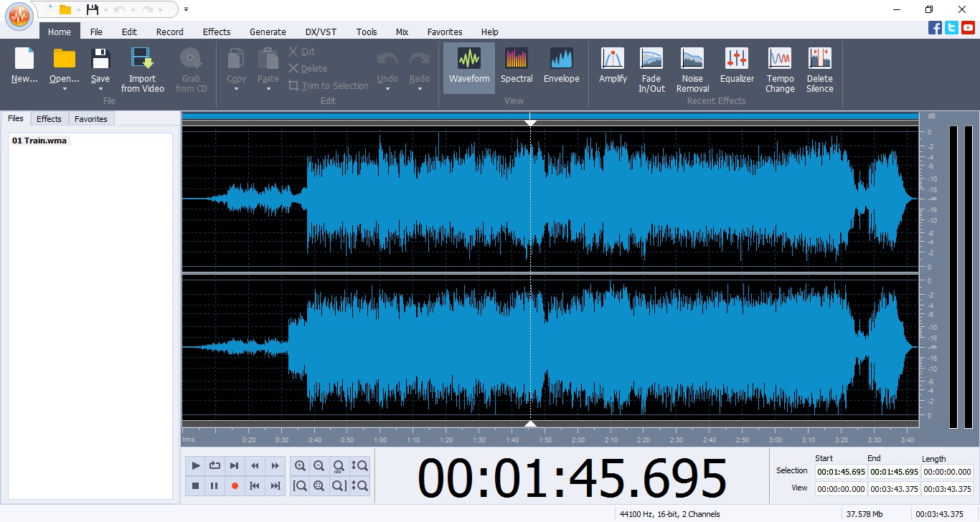Select 01 Train.wma in file list
This screenshot has height=522, width=980.
(39, 141)
